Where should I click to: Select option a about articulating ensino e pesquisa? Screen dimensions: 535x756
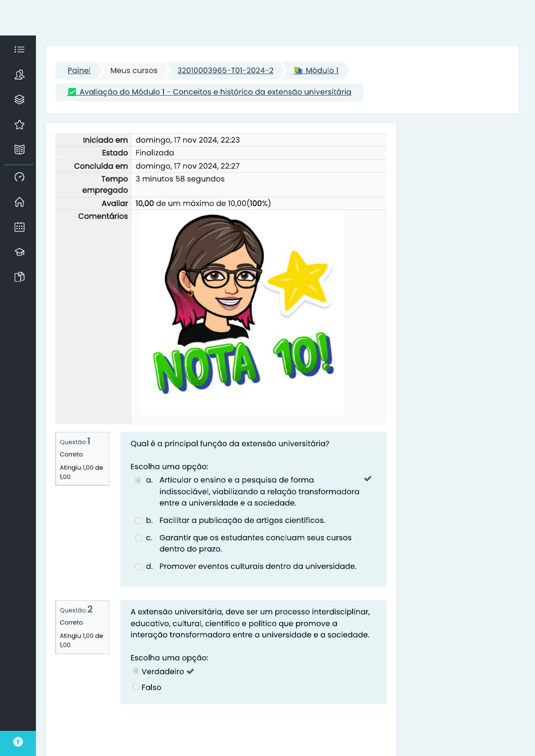(138, 480)
